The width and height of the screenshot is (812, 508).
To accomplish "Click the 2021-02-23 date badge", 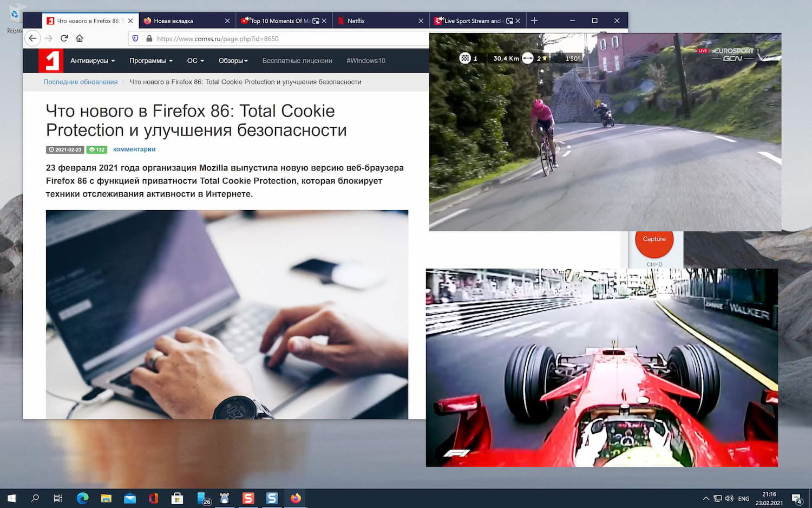I will click(65, 149).
